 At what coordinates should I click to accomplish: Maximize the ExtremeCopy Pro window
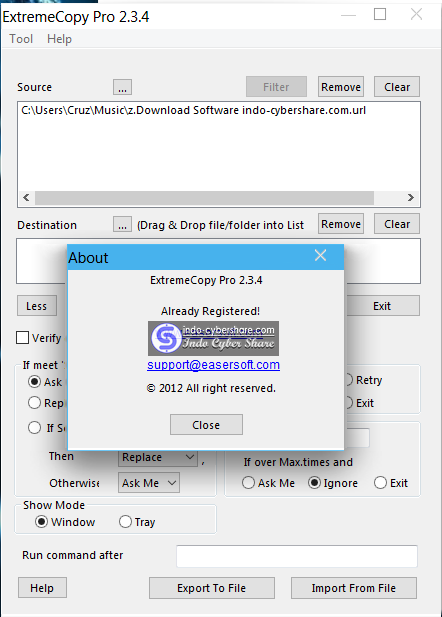pos(380,15)
